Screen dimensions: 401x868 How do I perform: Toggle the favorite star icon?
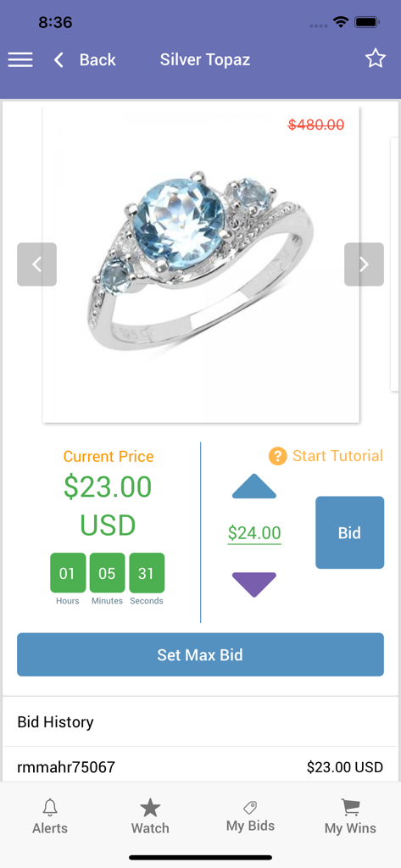[376, 58]
